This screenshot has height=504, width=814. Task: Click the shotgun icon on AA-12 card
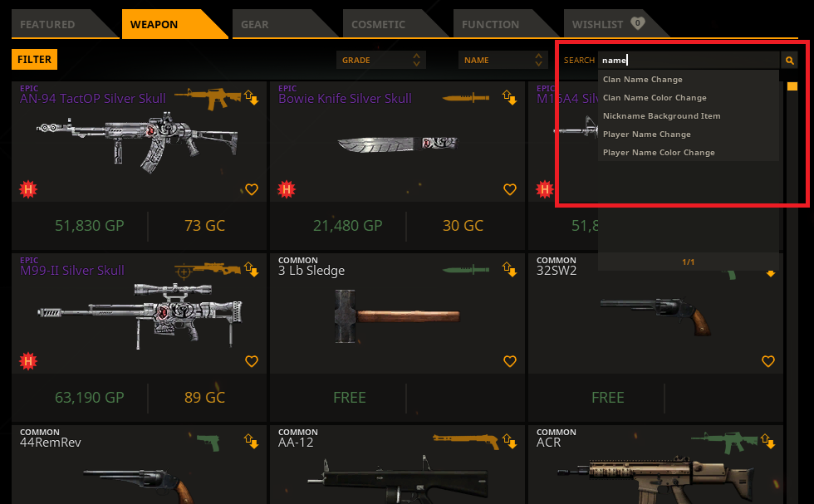[466, 441]
